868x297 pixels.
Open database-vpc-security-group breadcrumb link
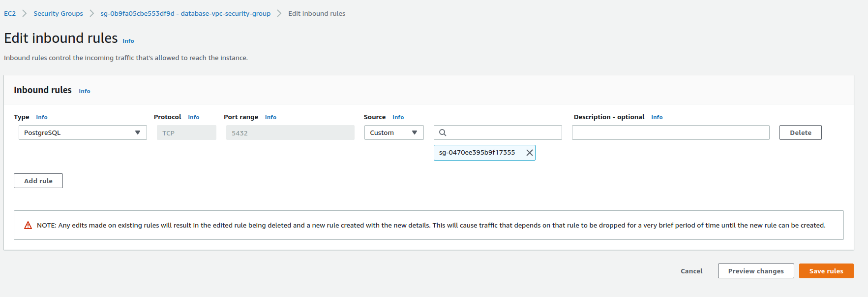point(185,13)
